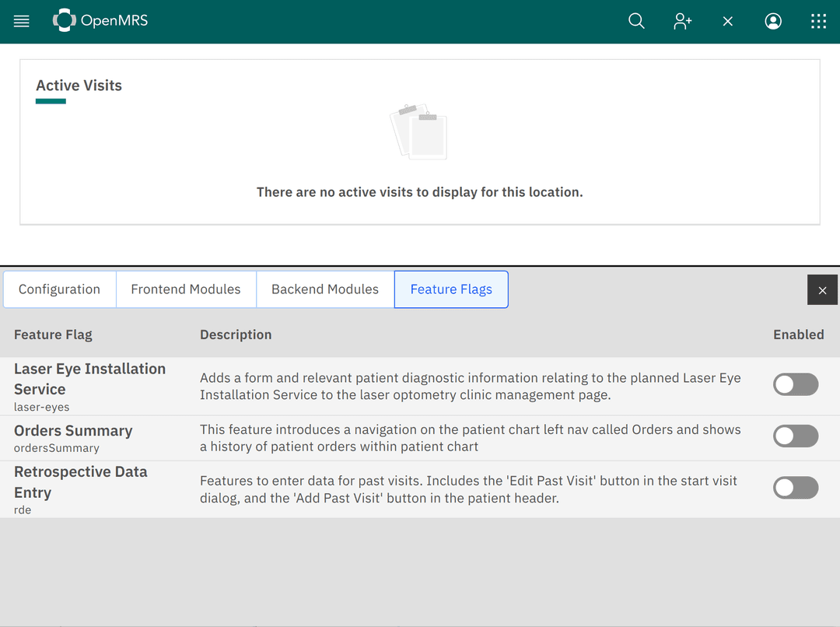
Task: Enable Retrospective Data Entry
Action: (x=796, y=488)
